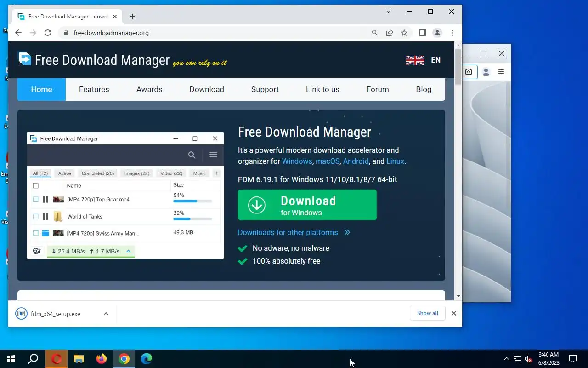Bookmark this page with the star icon
Image resolution: width=588 pixels, height=368 pixels.
[x=404, y=33]
